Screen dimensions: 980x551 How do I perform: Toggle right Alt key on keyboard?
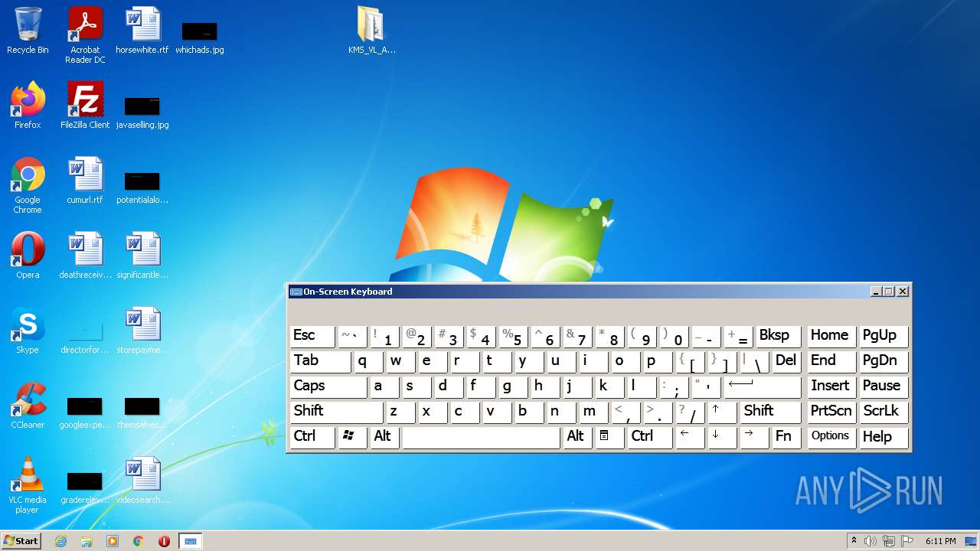click(x=577, y=437)
